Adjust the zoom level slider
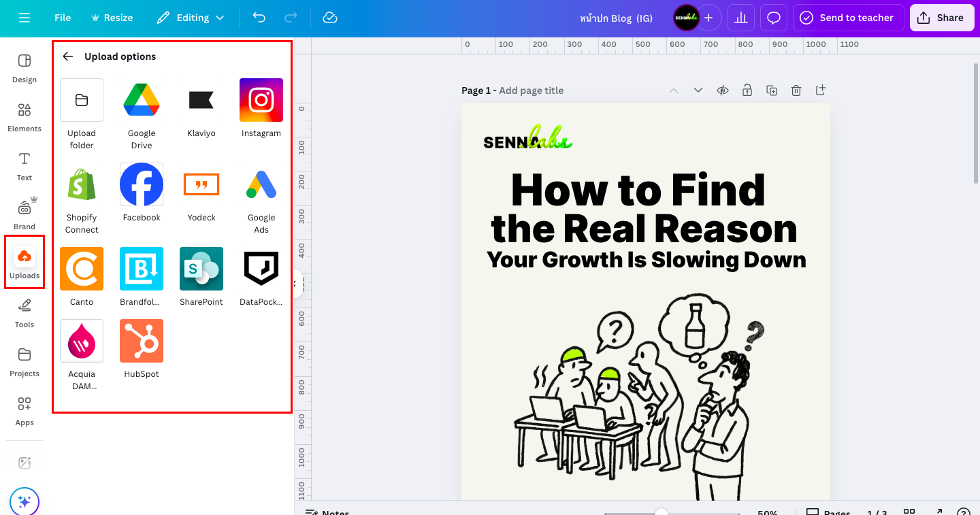Image resolution: width=980 pixels, height=515 pixels. 661,512
